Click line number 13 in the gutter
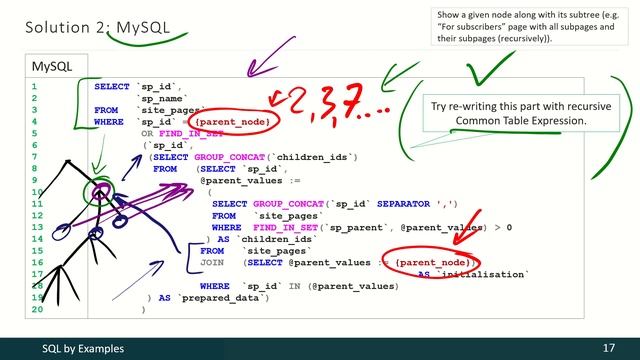This screenshot has height=360, width=640. pos(37,227)
